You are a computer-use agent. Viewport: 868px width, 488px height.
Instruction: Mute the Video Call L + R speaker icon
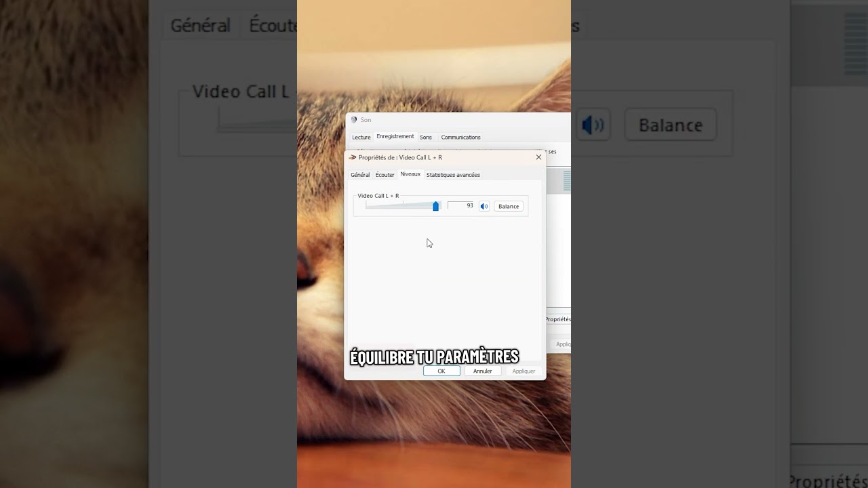(484, 206)
